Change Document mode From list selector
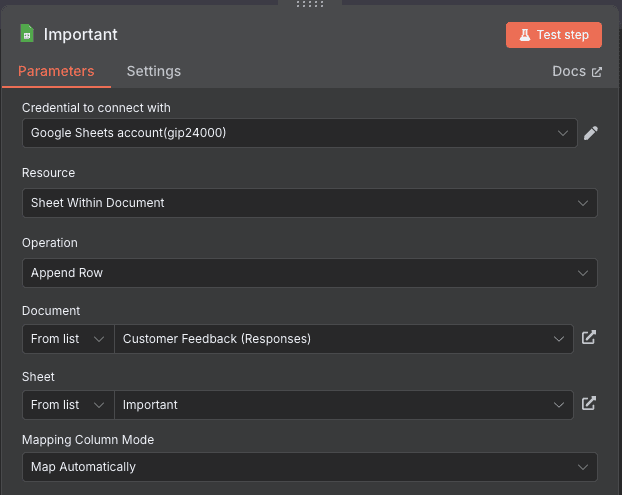The width and height of the screenshot is (622, 495). [x=68, y=339]
